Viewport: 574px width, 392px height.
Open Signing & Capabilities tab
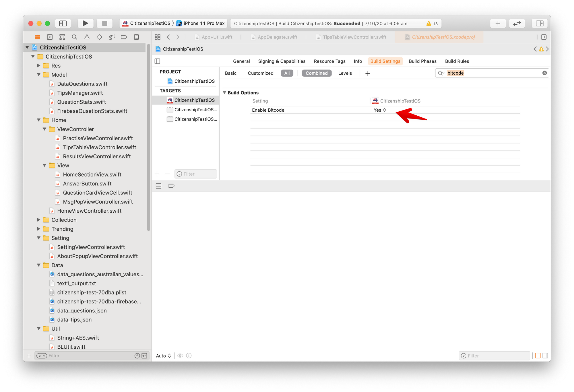[282, 61]
